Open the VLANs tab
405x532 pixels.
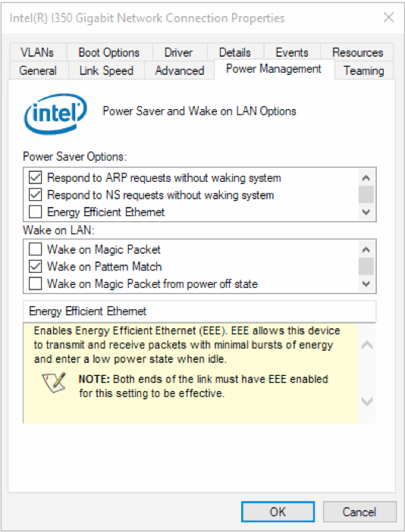[x=37, y=52]
